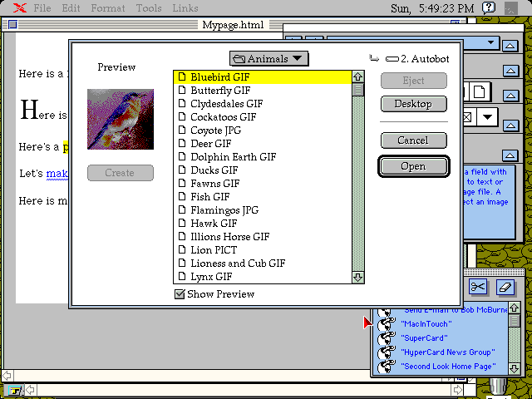Click the globe icon beside "MacInTouch"
This screenshot has height=399, width=532.
click(x=386, y=323)
